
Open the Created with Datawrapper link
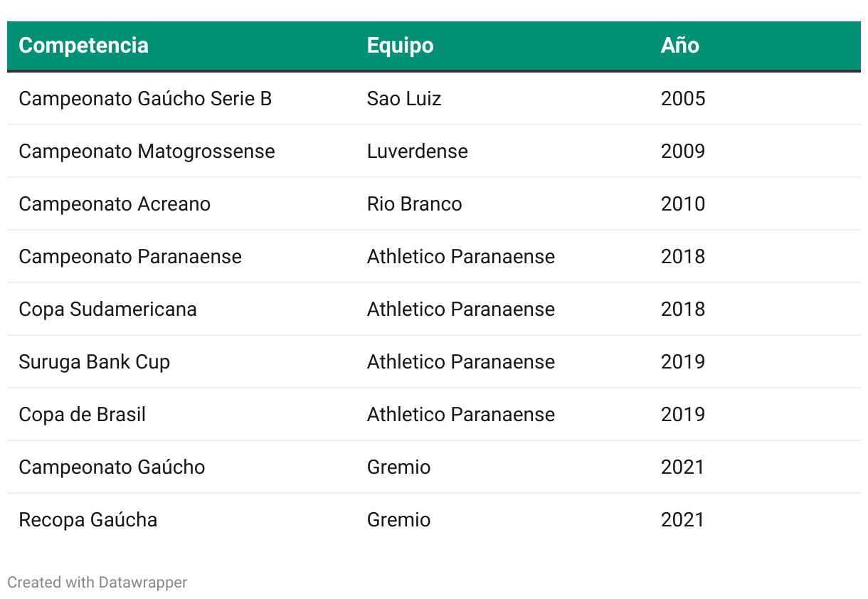[97, 583]
